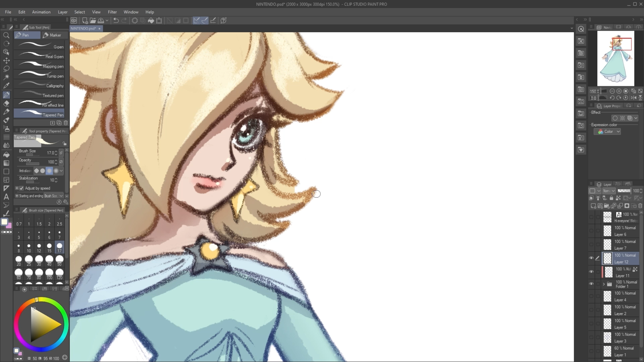Screen dimensions: 644x362
Task: Open the blending mode Normal dropdown
Action: coord(609,191)
